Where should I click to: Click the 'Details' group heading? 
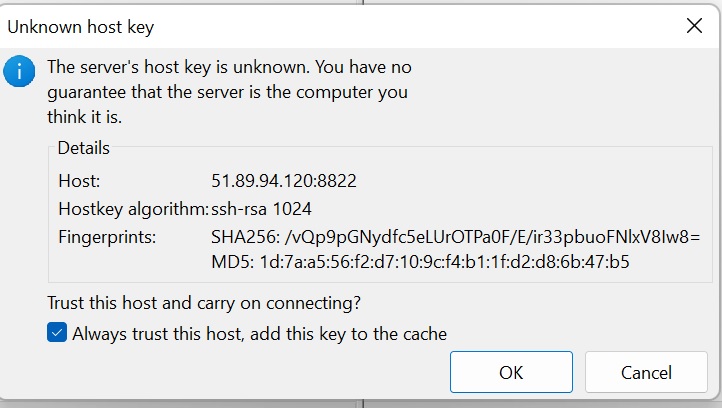point(83,148)
